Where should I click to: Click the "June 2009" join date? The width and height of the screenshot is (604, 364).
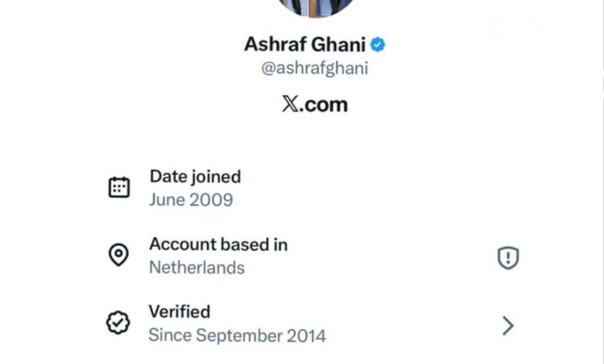click(x=191, y=200)
